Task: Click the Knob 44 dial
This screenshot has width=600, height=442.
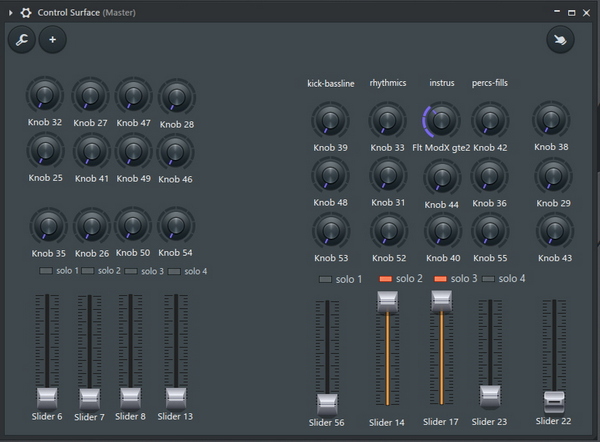Action: 442,178
